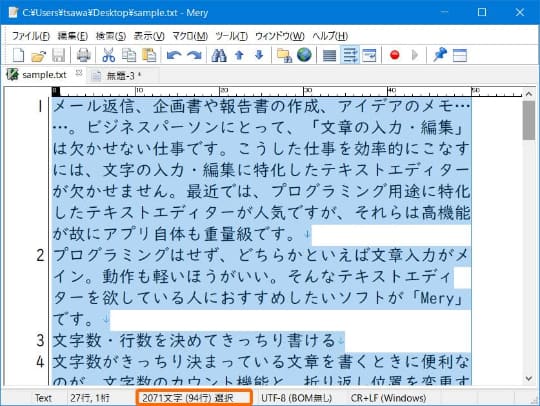The width and height of the screenshot is (540, 406).
Task: Click the scrollbar up arrow
Action: pyautogui.click(x=529, y=93)
